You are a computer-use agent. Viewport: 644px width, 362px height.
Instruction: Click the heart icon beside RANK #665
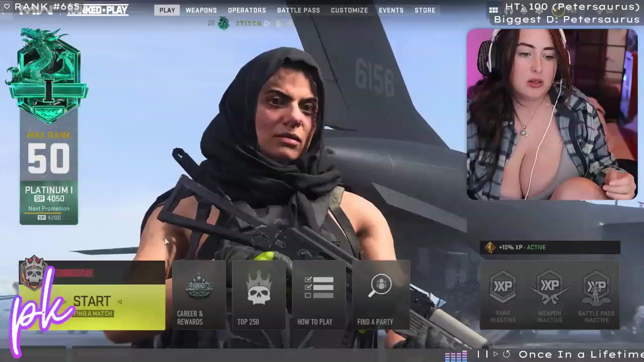tap(7, 6)
